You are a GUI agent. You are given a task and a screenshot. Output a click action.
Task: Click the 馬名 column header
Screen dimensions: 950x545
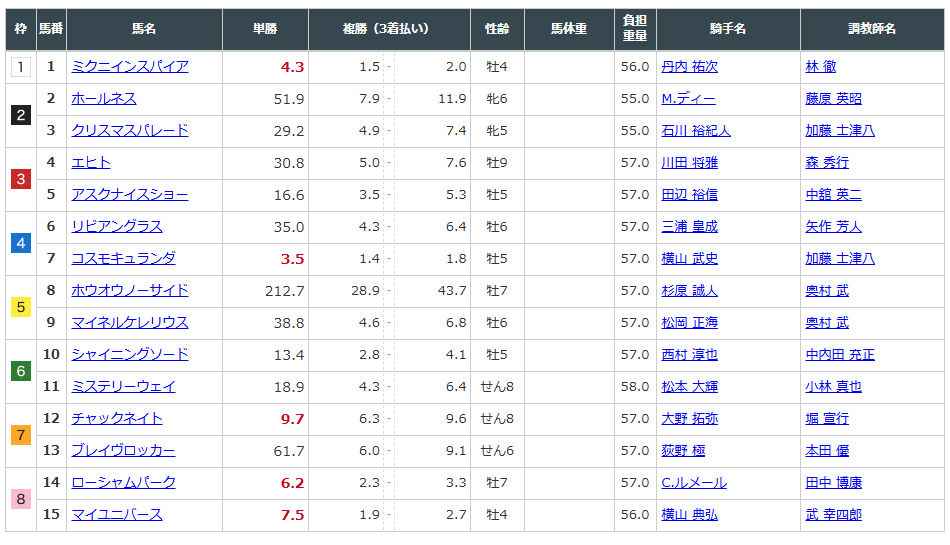144,30
